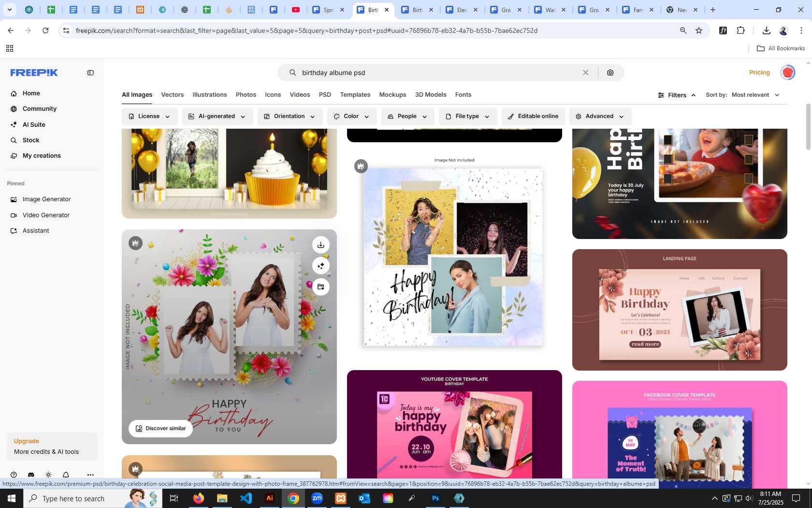Click Discover similar button

160,429
